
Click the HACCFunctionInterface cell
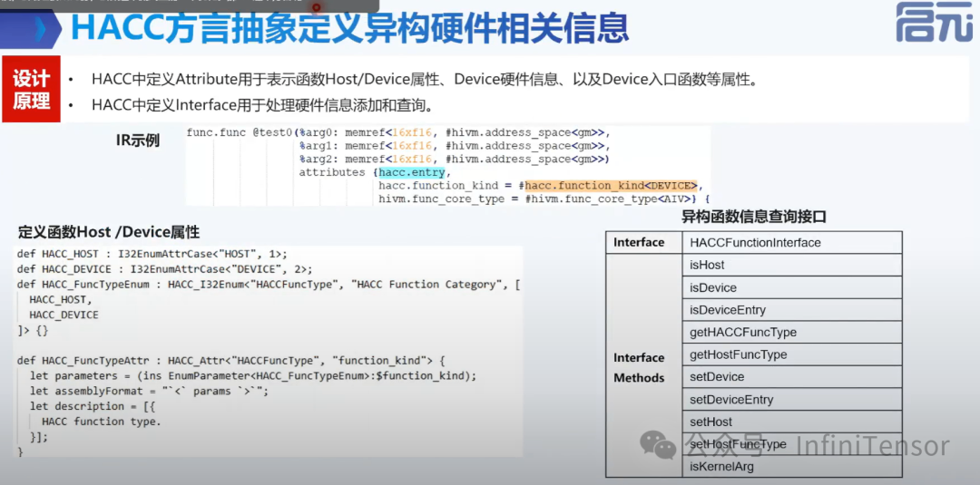792,242
